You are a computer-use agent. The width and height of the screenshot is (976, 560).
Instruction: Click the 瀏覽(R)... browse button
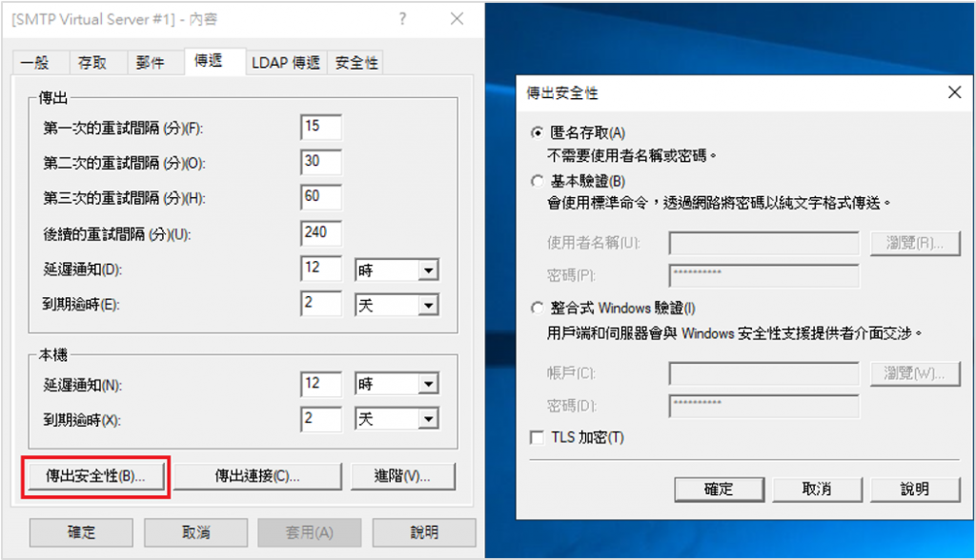(915, 243)
